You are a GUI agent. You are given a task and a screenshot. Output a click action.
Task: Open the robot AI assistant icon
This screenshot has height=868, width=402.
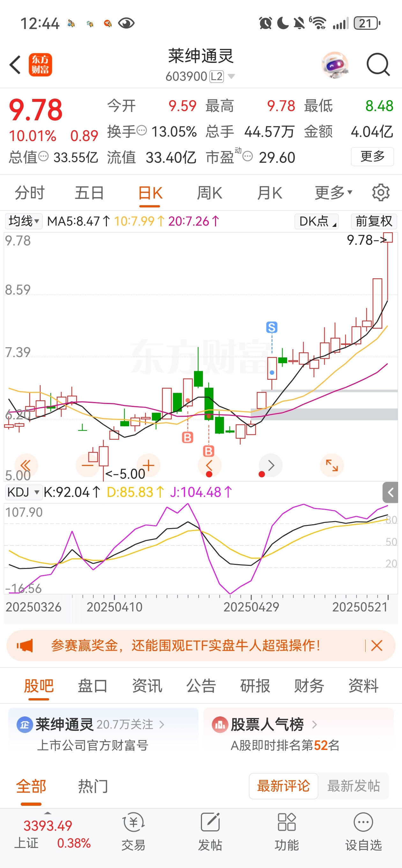(335, 65)
